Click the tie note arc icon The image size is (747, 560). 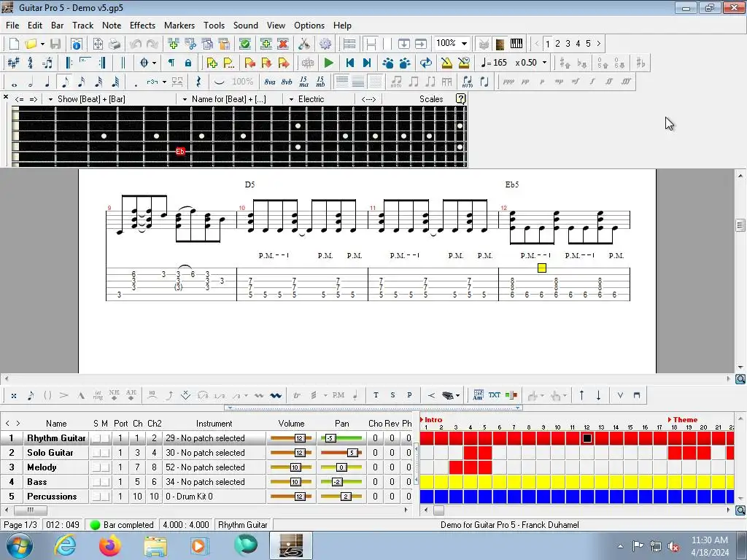(219, 82)
